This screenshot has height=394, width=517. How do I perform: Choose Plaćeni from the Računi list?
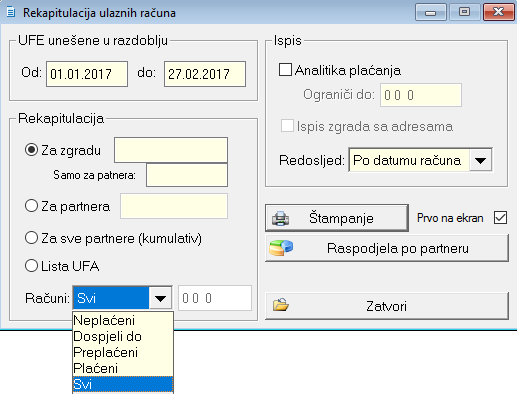click(123, 368)
